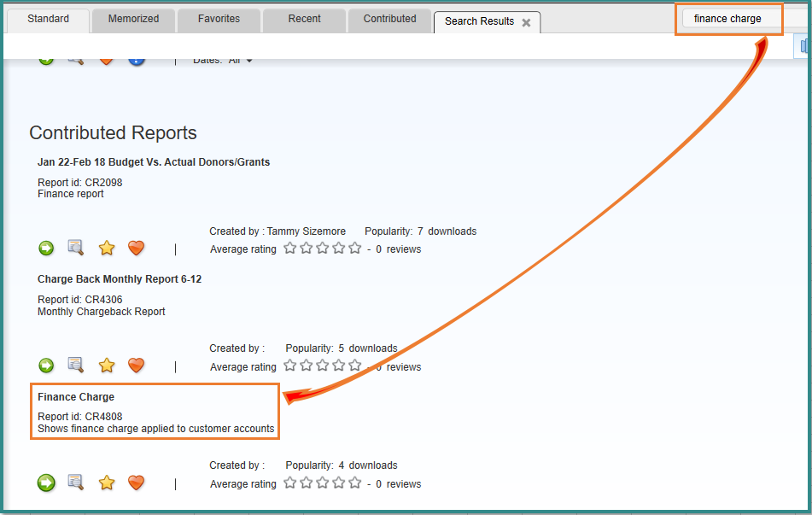Click 'Contributed Reports' heading

[113, 132]
